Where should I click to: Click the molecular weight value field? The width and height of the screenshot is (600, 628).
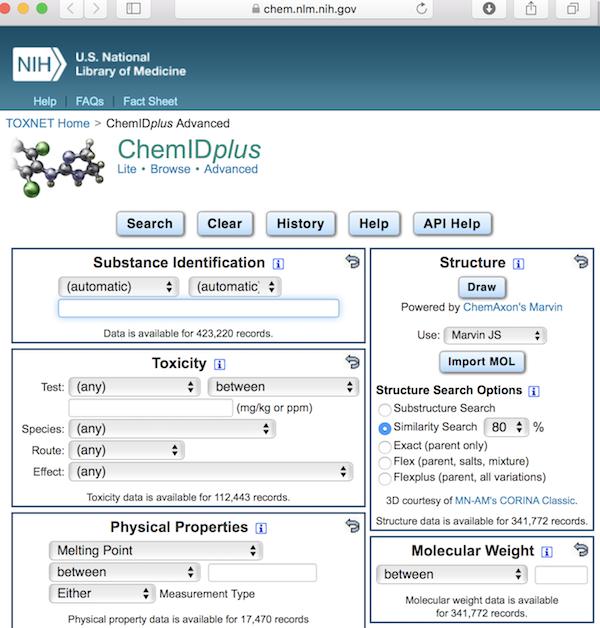(x=561, y=575)
